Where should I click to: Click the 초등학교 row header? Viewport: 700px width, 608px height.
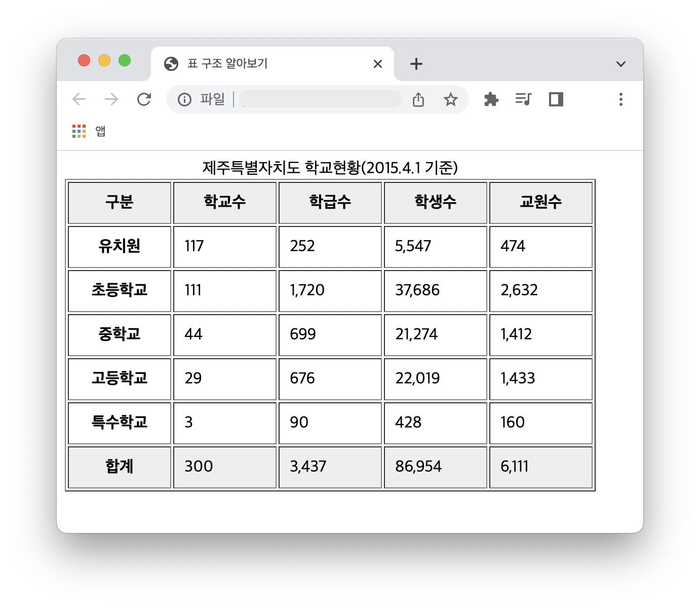coord(120,291)
